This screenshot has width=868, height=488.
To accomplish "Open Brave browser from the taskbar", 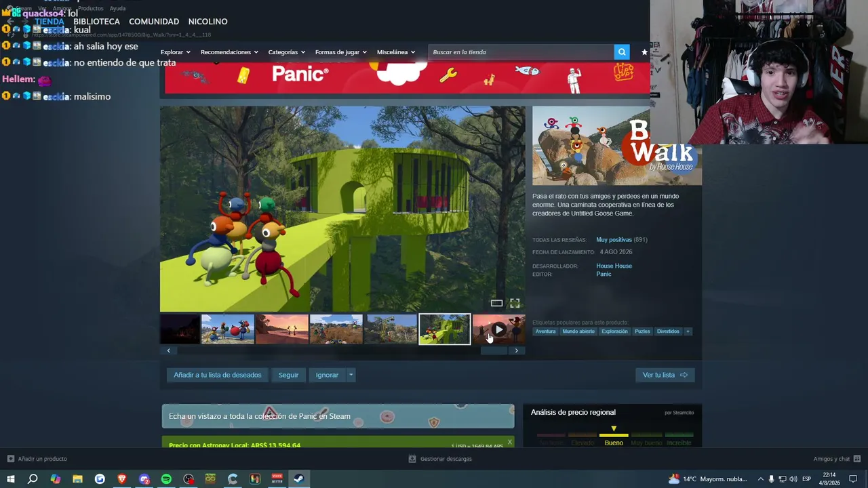I will pyautogui.click(x=122, y=479).
